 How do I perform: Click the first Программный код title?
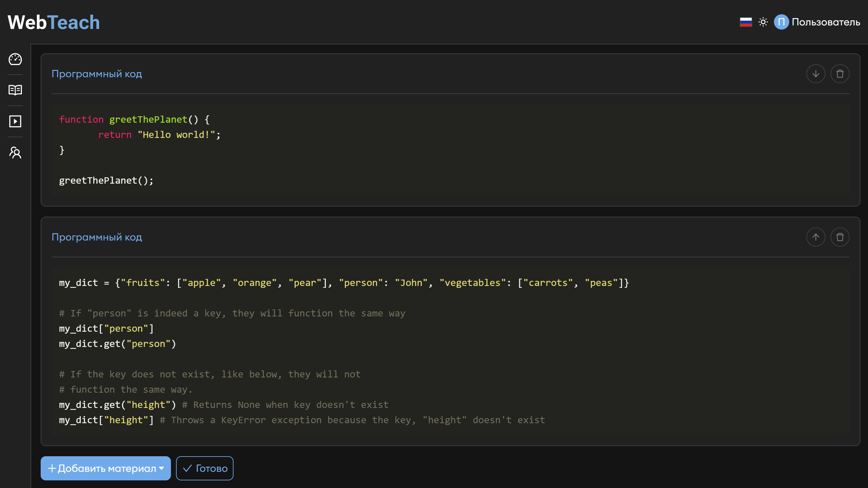[x=97, y=74]
